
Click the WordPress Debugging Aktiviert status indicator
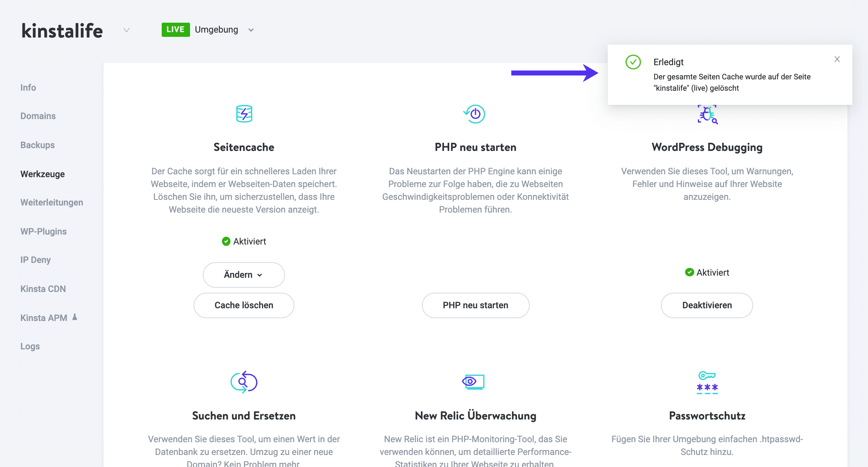click(707, 272)
